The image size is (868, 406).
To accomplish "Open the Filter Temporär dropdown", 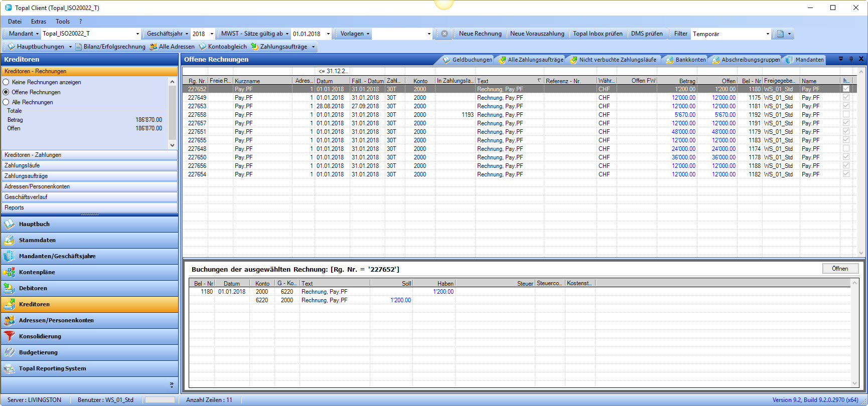I will [x=767, y=34].
